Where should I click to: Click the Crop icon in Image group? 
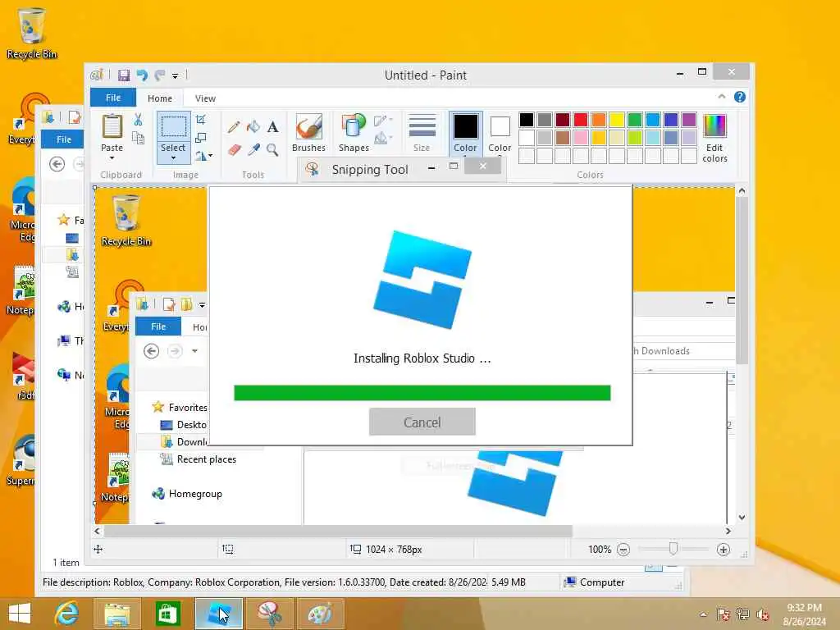201,120
